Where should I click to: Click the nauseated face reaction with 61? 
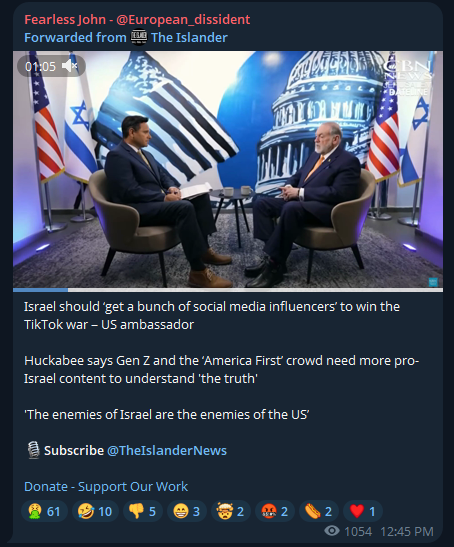(x=44, y=511)
